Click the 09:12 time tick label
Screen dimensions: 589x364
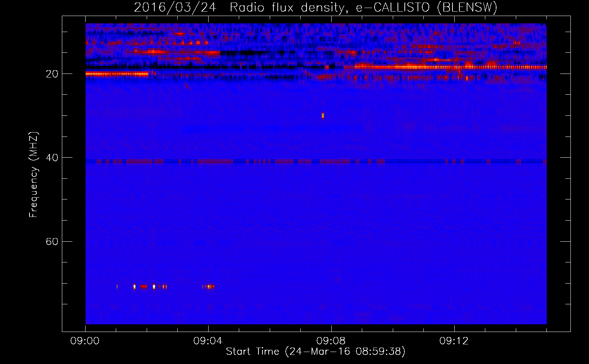[454, 341]
